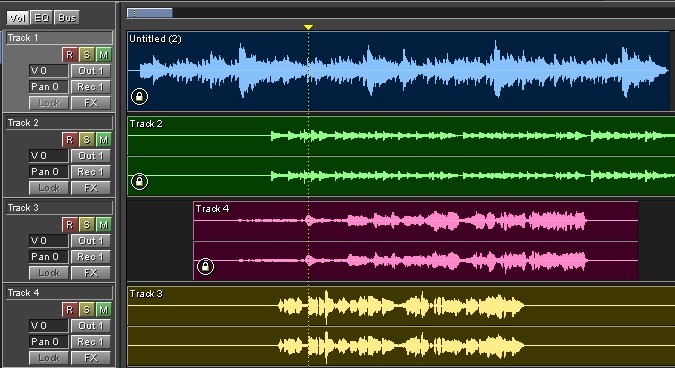Click the lock icon on Untitled (2) clip
This screenshot has width=675, height=368.
tap(139, 96)
